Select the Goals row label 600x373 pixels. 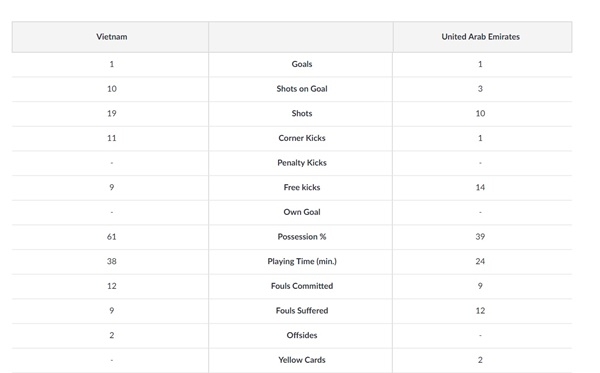pyautogui.click(x=302, y=64)
